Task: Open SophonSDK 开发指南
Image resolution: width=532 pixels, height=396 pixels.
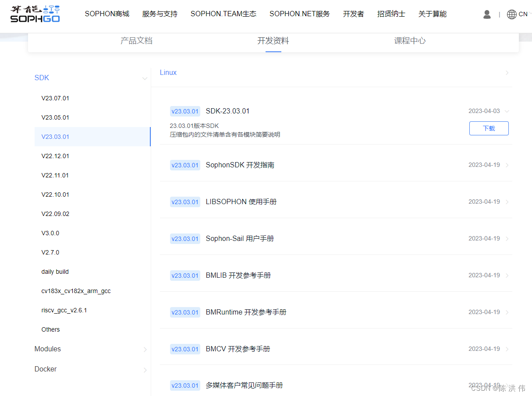Action: click(240, 165)
